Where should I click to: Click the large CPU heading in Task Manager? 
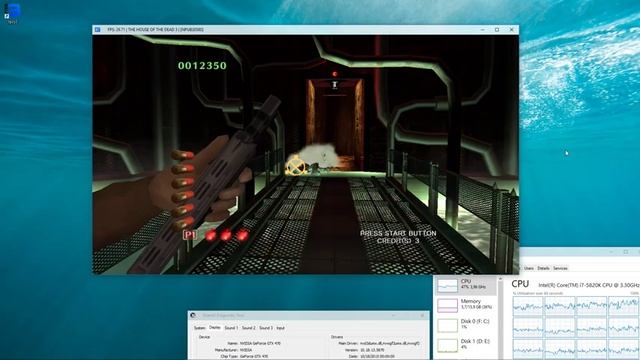(520, 284)
